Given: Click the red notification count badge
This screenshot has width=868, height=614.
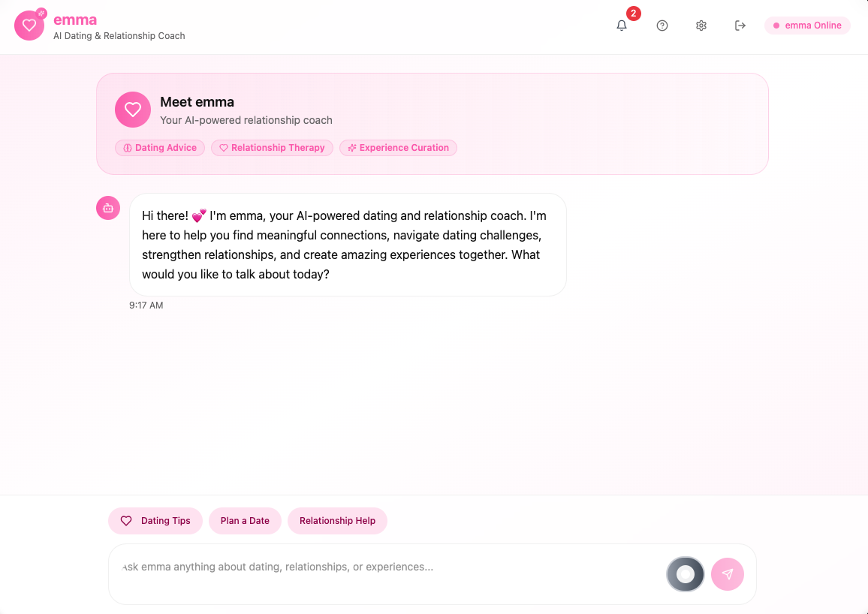Looking at the screenshot, I should pyautogui.click(x=633, y=13).
